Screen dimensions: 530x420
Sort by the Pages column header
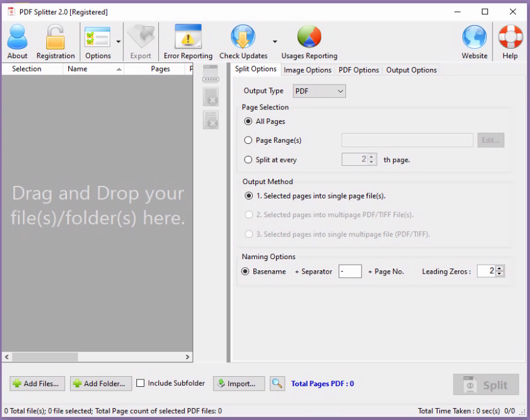click(x=160, y=69)
